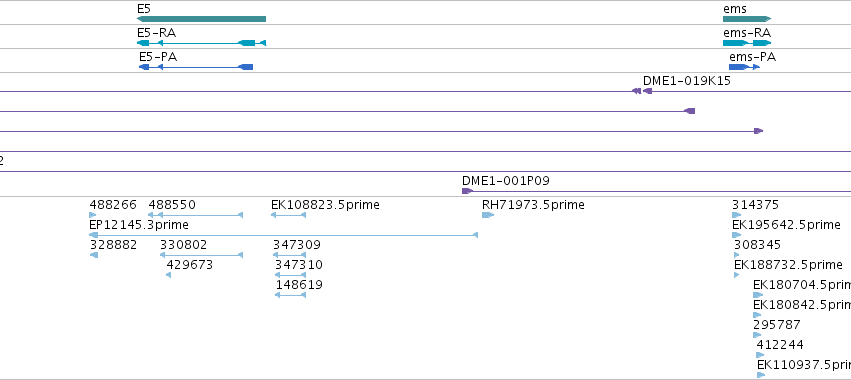This screenshot has width=851, height=380.
Task: Click the 148619 alignment glyph
Action: tap(290, 295)
